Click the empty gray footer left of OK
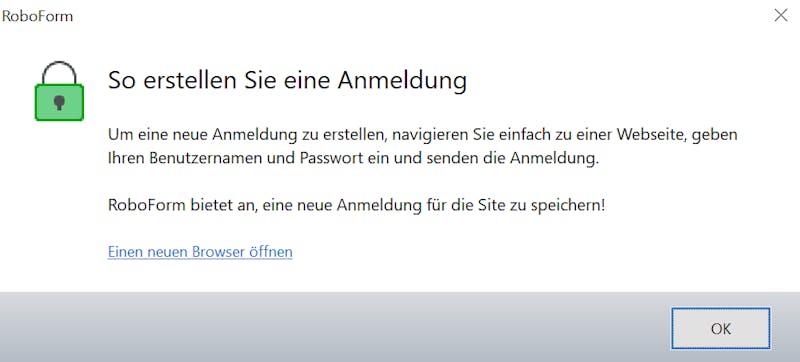 332,327
